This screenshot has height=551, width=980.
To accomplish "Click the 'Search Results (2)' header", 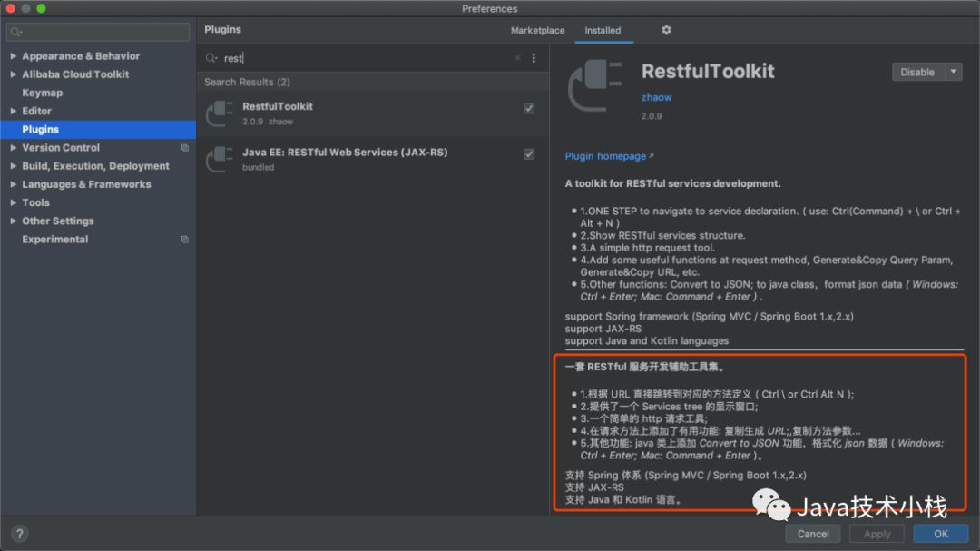I will click(247, 82).
